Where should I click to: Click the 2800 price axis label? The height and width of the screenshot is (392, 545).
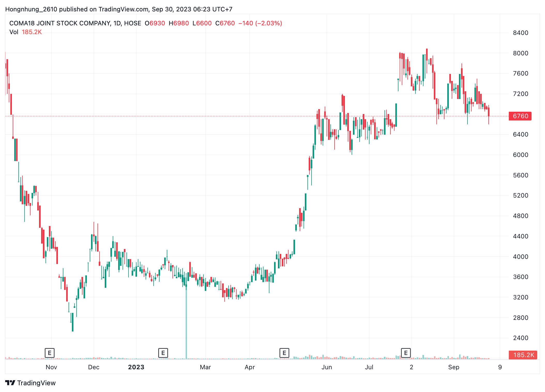pyautogui.click(x=520, y=318)
